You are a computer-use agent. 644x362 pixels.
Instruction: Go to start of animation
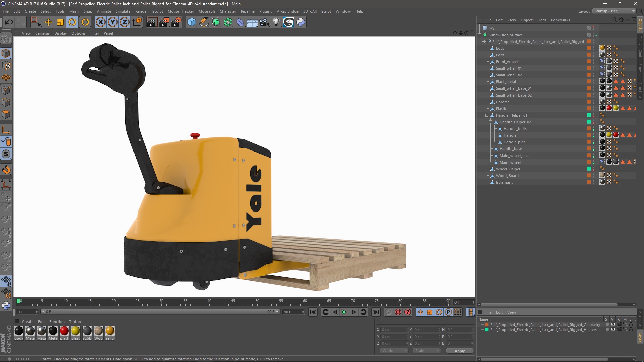pos(313,312)
